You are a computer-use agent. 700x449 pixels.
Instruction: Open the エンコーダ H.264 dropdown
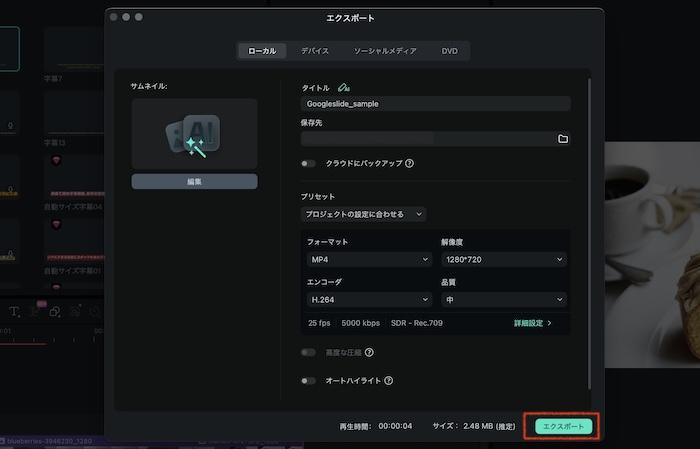click(x=369, y=299)
